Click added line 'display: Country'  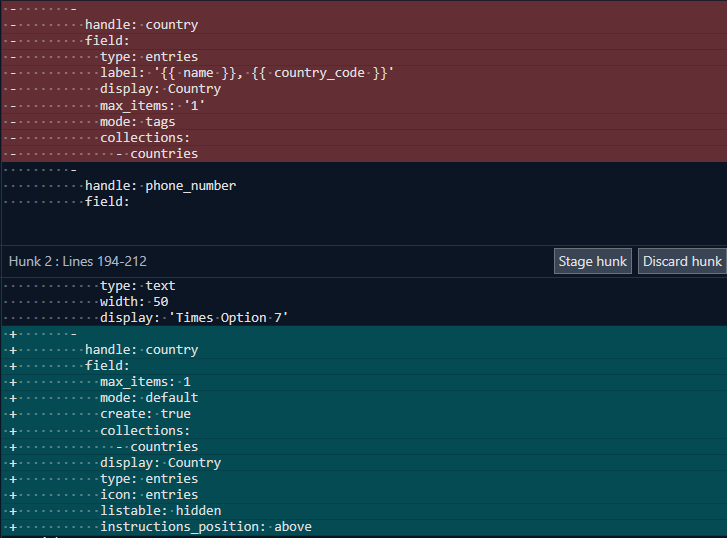(x=364, y=463)
